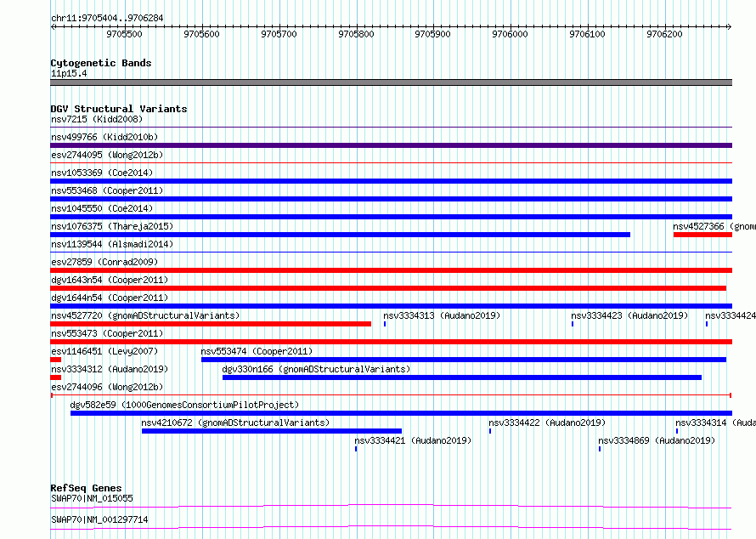Image resolution: width=756 pixels, height=539 pixels.
Task: Open gene SWAP70|NM_001297714
Action: click(x=99, y=519)
